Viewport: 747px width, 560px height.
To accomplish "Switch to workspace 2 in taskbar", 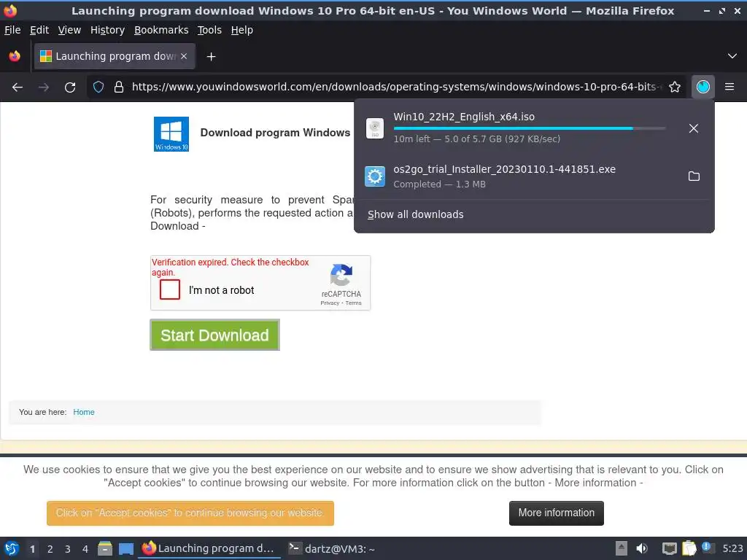I will pos(50,549).
